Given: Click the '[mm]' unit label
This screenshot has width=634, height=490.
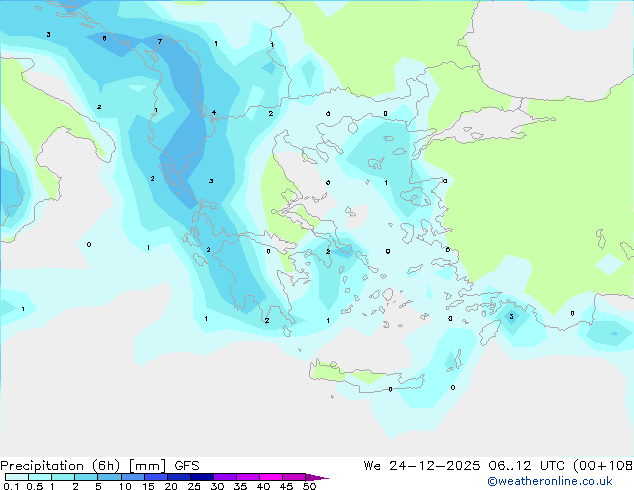Looking at the screenshot, I should pyautogui.click(x=147, y=466).
